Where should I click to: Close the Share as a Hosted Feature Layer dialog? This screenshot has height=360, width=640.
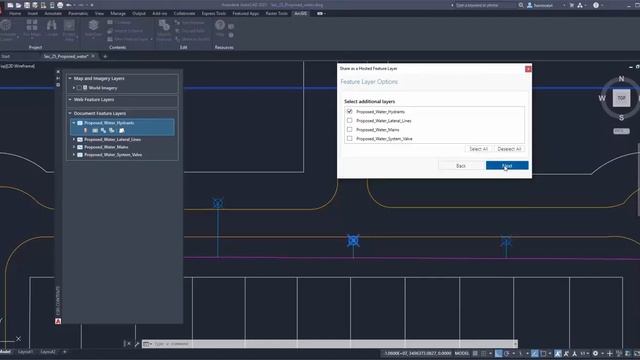pos(528,69)
